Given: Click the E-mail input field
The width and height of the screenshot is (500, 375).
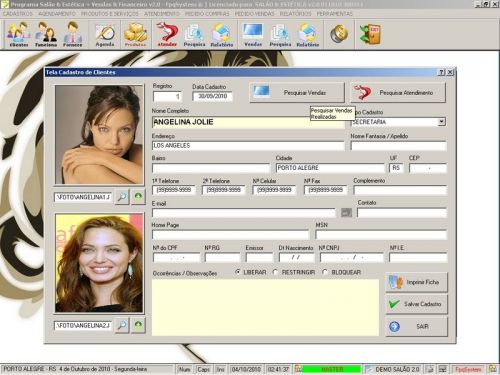Looking at the screenshot, I should click(x=244, y=212).
